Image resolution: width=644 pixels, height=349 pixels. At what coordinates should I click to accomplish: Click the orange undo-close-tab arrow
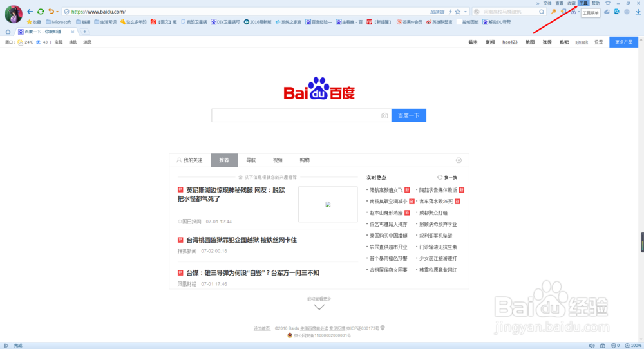51,12
